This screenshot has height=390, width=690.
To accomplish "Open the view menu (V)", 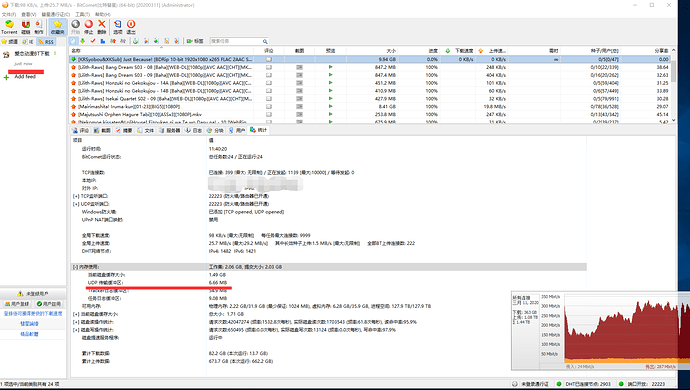I will coord(29,15).
